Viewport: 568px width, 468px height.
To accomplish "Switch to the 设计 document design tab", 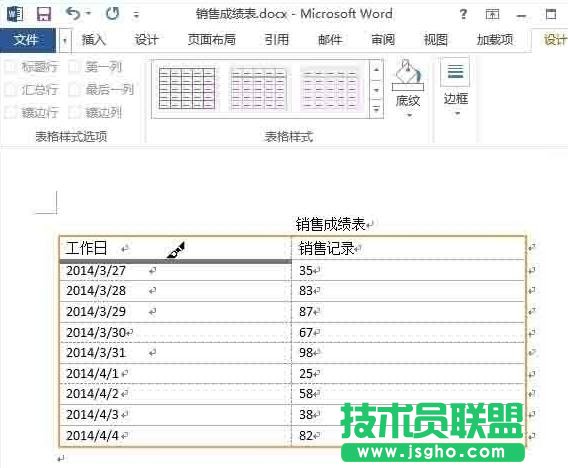I will [x=147, y=39].
